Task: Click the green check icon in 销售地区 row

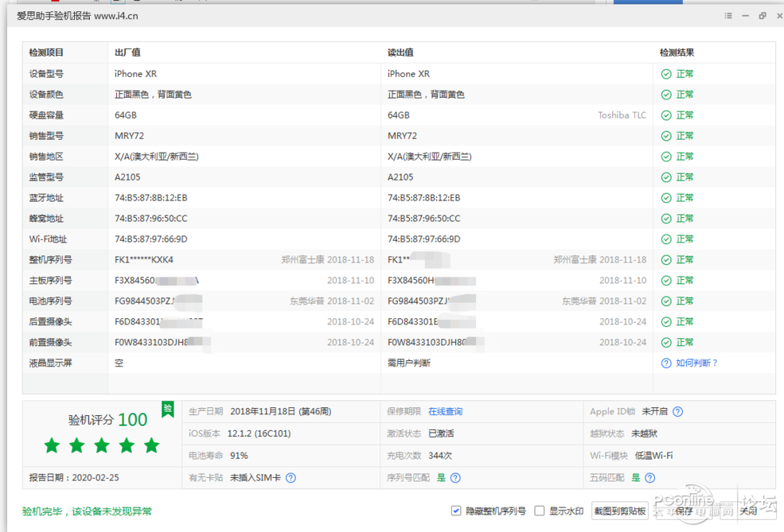Action: coord(666,157)
